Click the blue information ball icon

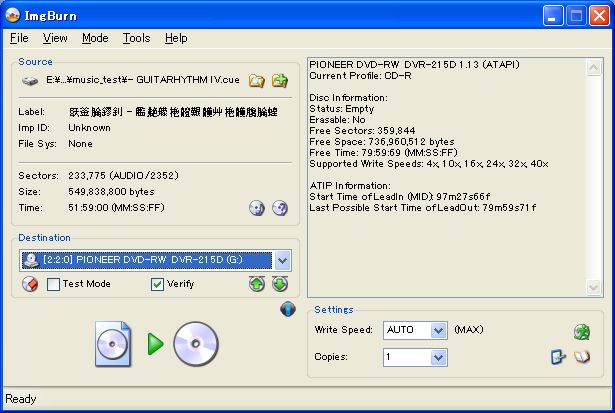point(288,309)
